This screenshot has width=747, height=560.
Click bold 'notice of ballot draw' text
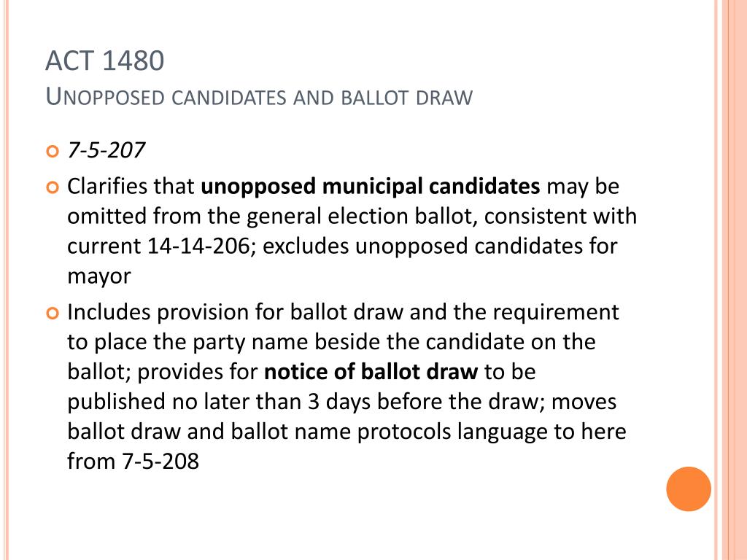(371, 371)
